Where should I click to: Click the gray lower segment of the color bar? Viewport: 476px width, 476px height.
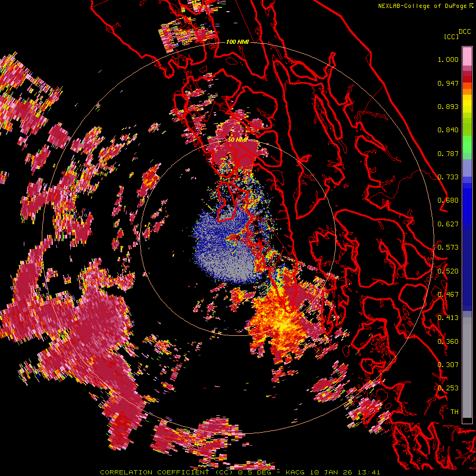click(467, 368)
